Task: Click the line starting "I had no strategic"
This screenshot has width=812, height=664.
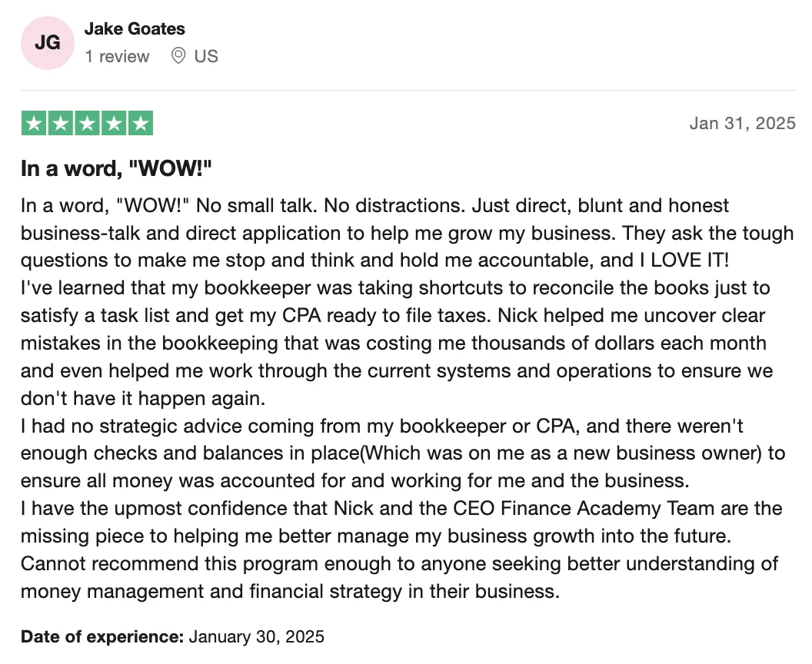Action: [381, 426]
